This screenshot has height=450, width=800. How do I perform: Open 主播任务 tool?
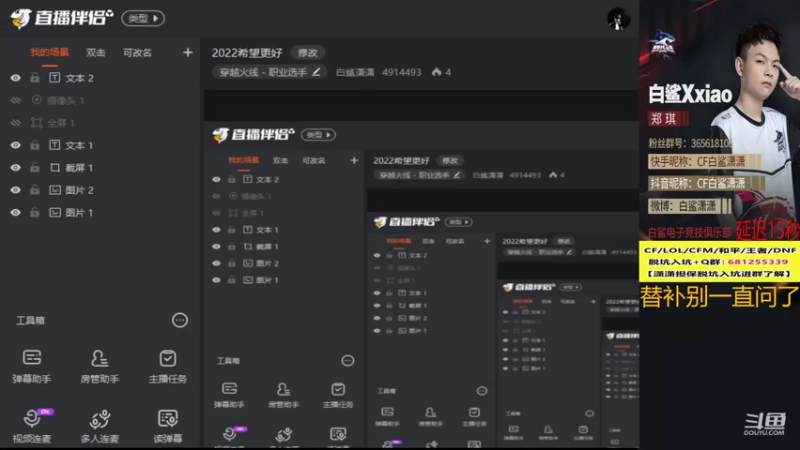coord(167,366)
